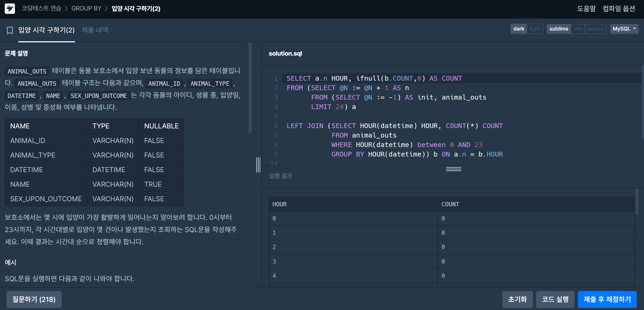This screenshot has height=310, width=644.
Task: Click the solution.sql file name label
Action: (x=285, y=54)
